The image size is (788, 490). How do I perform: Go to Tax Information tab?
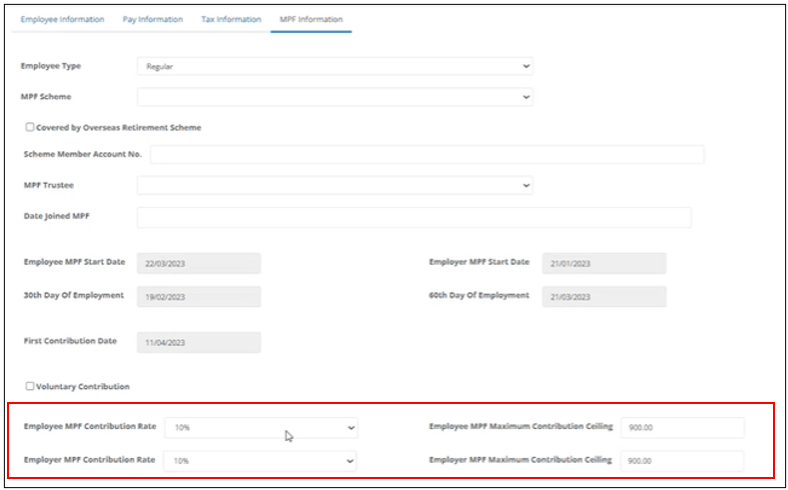tap(231, 20)
